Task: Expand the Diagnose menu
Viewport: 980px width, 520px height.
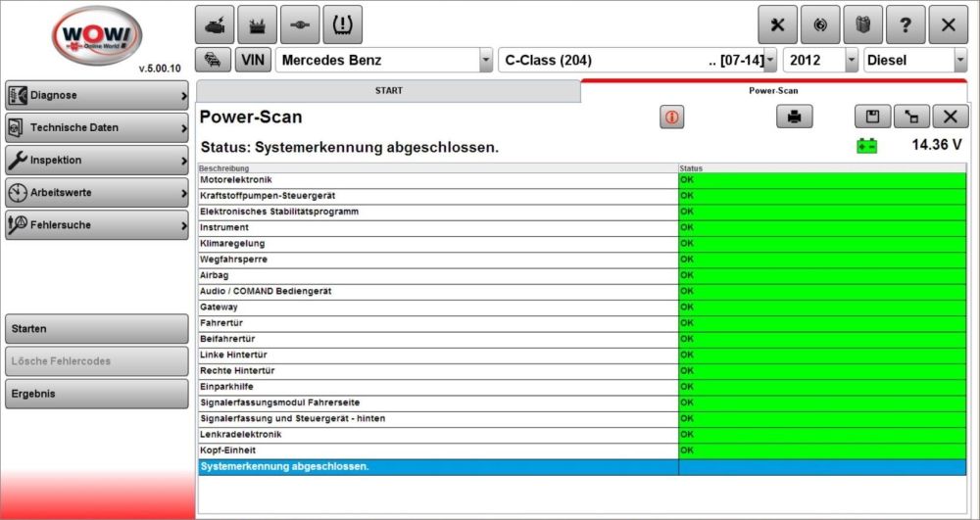Action: (x=97, y=96)
